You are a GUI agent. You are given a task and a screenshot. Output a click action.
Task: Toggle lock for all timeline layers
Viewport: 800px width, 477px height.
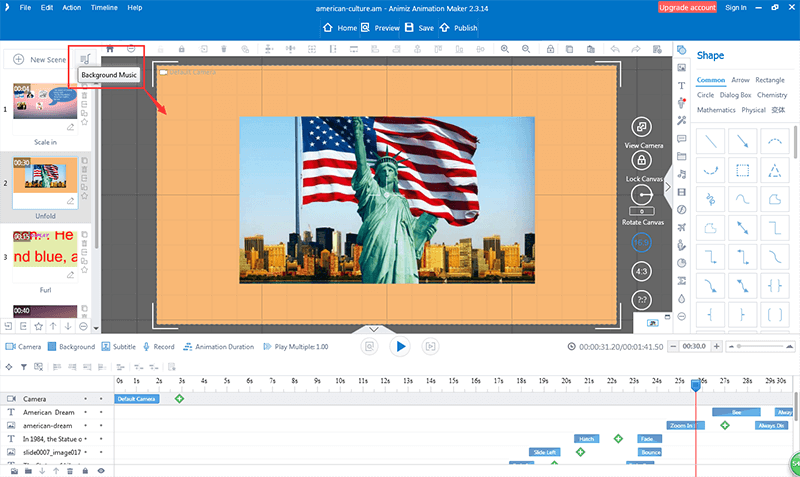click(x=85, y=471)
